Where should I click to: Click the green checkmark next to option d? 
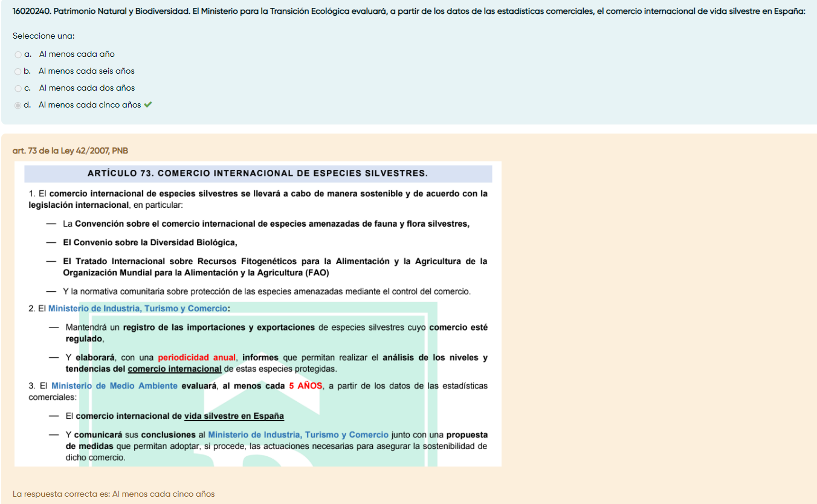click(148, 105)
